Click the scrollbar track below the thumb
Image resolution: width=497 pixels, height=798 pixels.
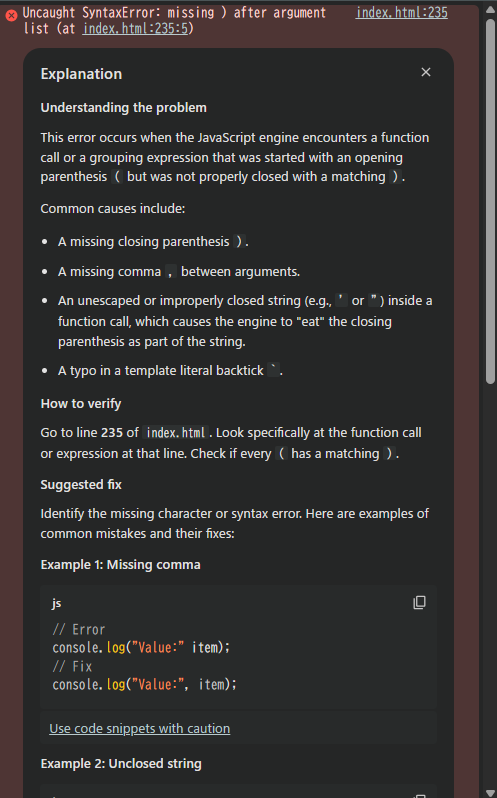490,585
